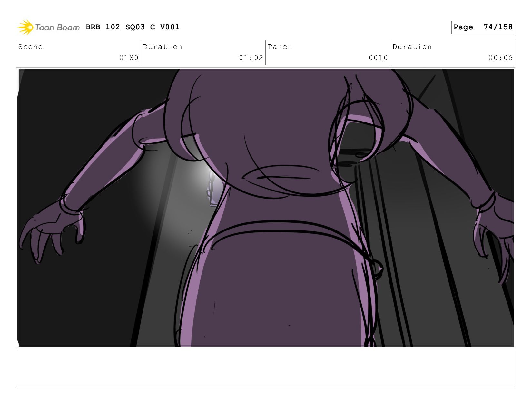Click the Scene label
This screenshot has height=411, width=532.
coord(30,47)
